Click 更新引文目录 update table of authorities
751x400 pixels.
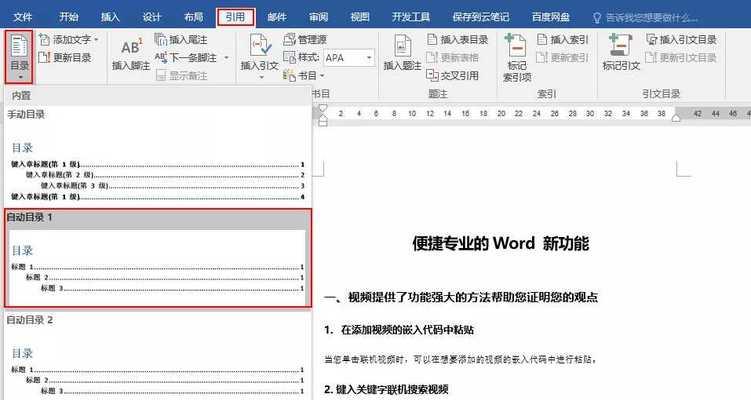(681, 57)
